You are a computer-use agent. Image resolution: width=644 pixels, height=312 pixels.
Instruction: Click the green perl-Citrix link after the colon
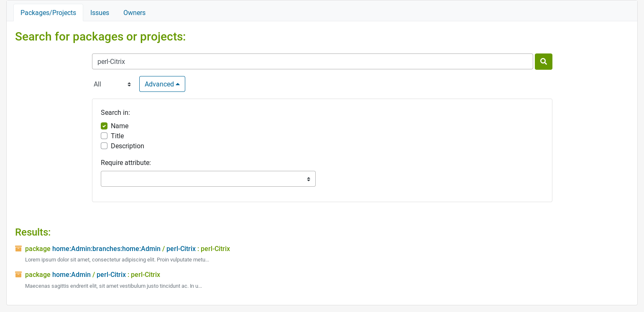point(215,249)
